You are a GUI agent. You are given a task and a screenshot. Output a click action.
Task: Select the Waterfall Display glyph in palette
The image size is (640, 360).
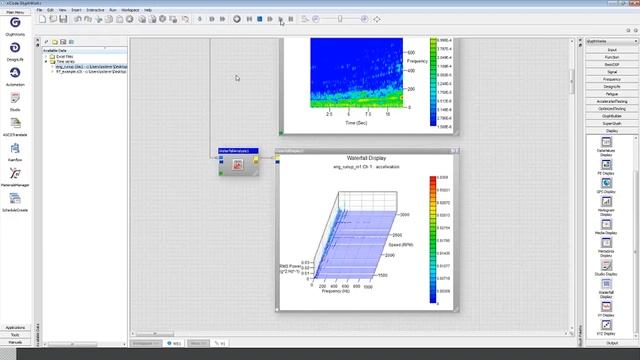coord(606,284)
